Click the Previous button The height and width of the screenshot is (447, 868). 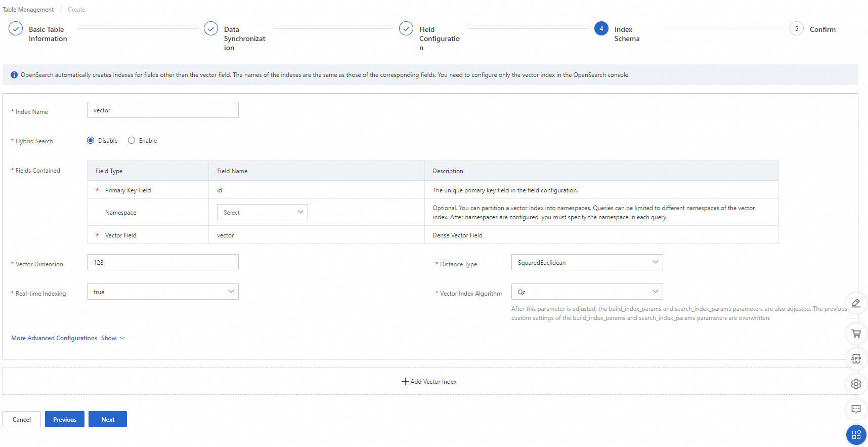click(x=65, y=420)
